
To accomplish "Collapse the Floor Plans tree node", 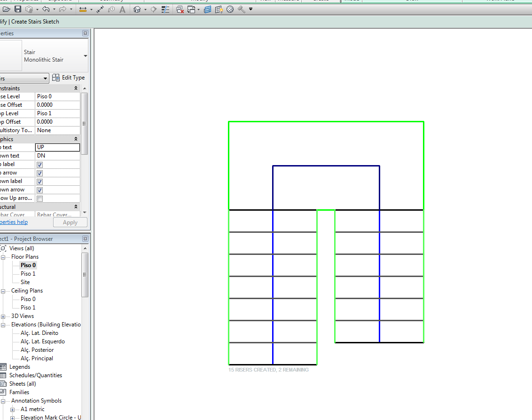I will point(3,257).
